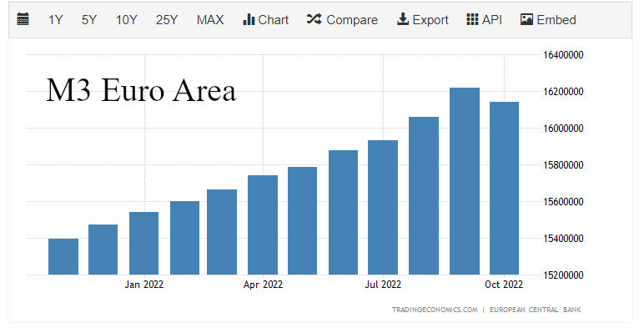Click the M3 Euro Area title

pos(141,90)
